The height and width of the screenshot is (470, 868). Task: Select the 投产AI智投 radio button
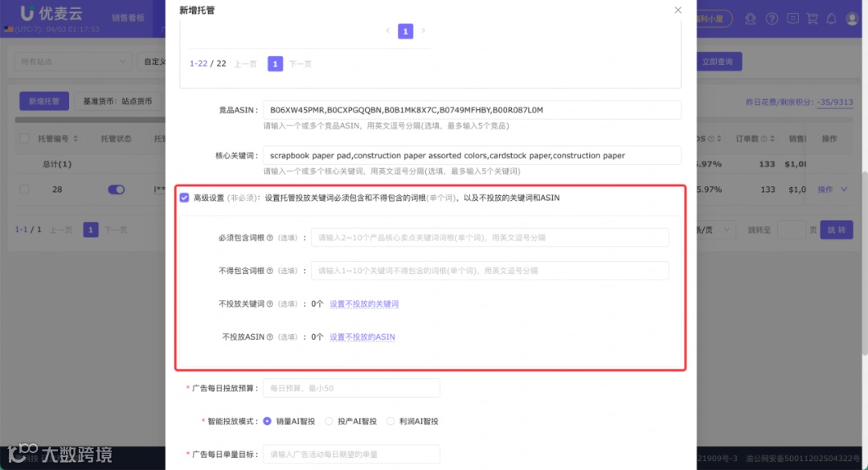tap(330, 420)
